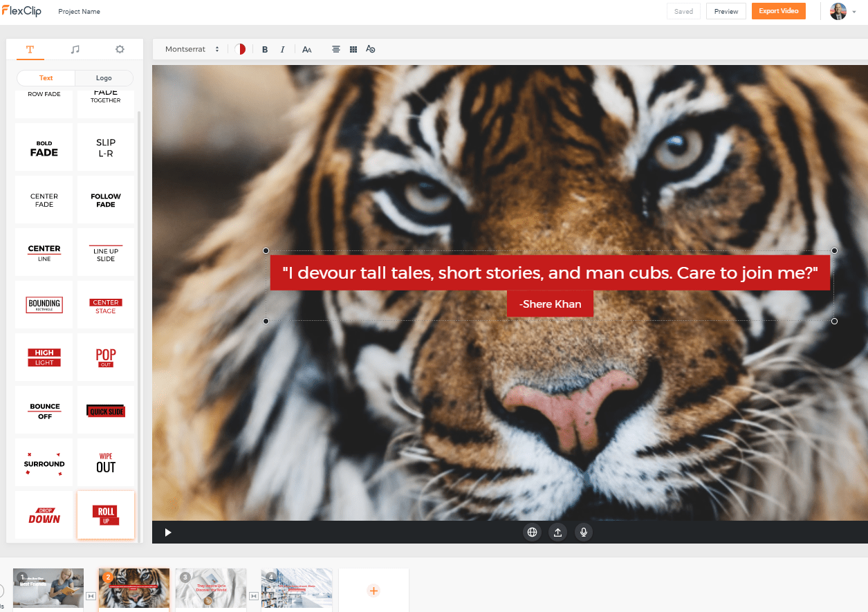Image resolution: width=868 pixels, height=612 pixels.
Task: Play the video preview
Action: click(167, 532)
